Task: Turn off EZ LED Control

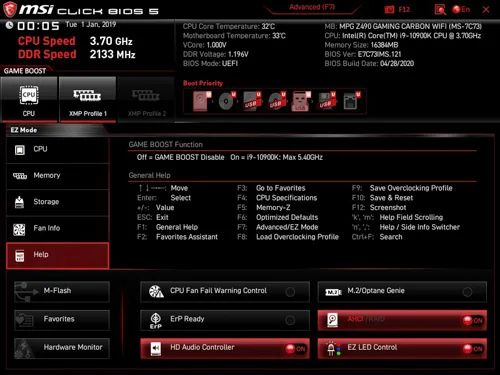Action: 402,348
